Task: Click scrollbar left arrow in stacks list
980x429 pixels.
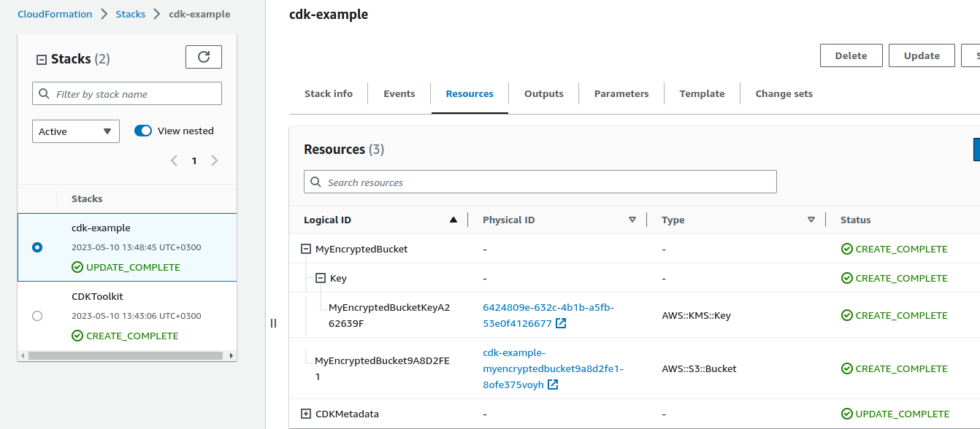Action: [22, 355]
